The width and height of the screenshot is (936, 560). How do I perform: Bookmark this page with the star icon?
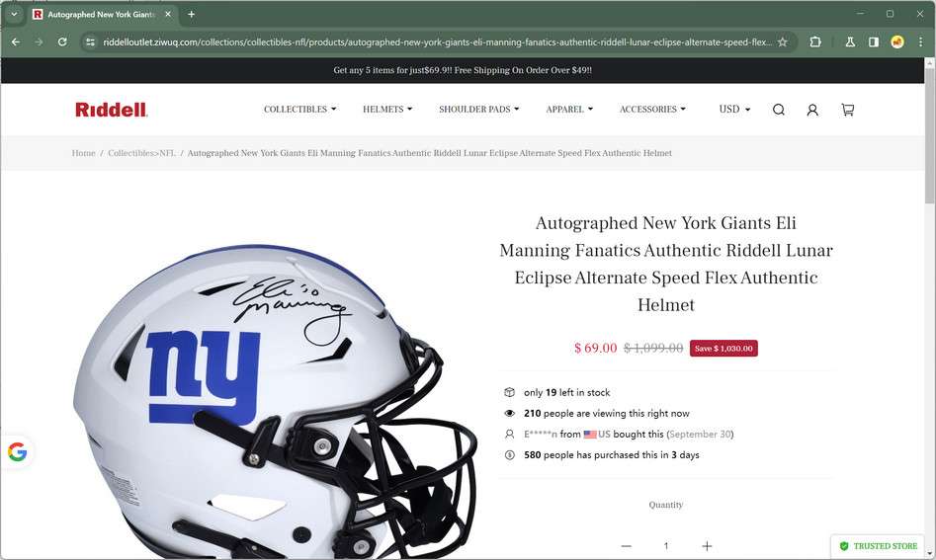783,41
